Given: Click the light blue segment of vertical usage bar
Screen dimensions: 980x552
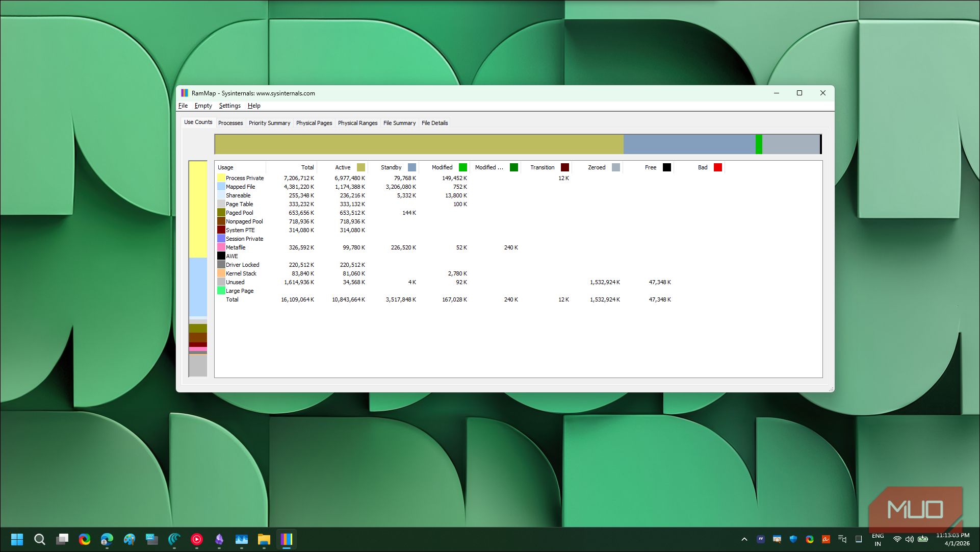Looking at the screenshot, I should click(x=198, y=287).
